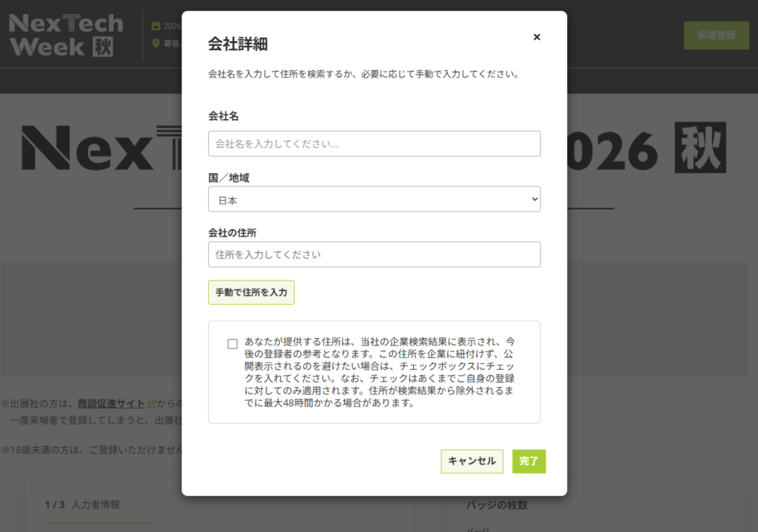The height and width of the screenshot is (532, 758).
Task: Click the dialog instruction text about 会社名
Action: (x=364, y=74)
